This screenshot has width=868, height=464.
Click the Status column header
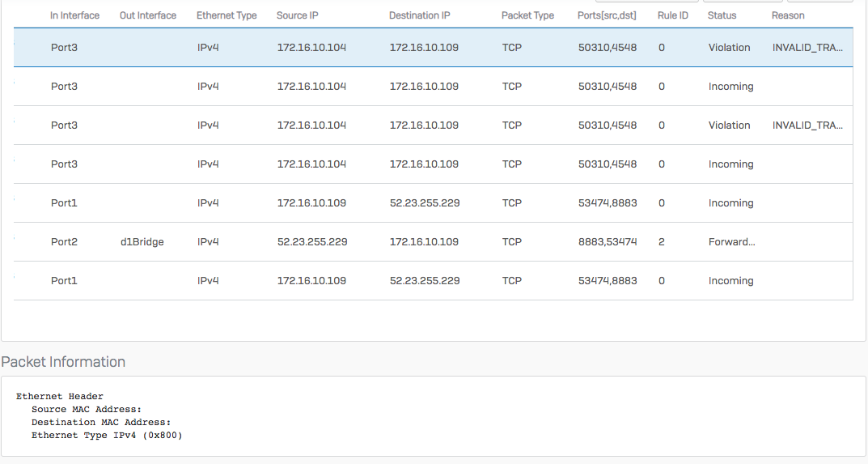pyautogui.click(x=722, y=15)
